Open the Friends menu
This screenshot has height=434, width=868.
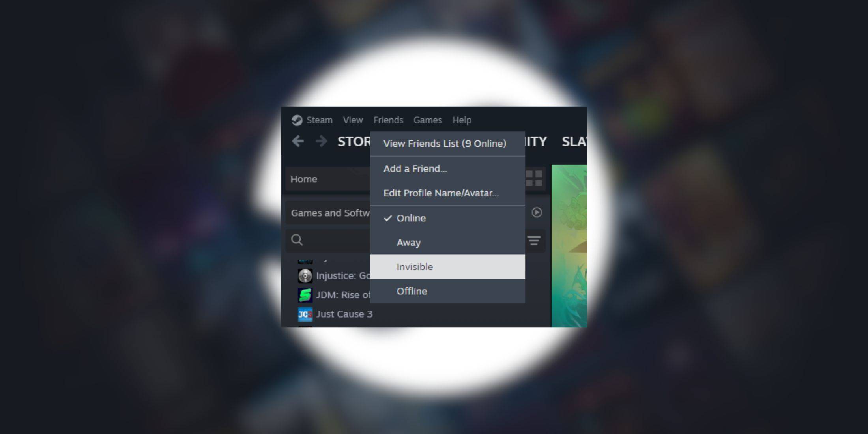pos(388,120)
